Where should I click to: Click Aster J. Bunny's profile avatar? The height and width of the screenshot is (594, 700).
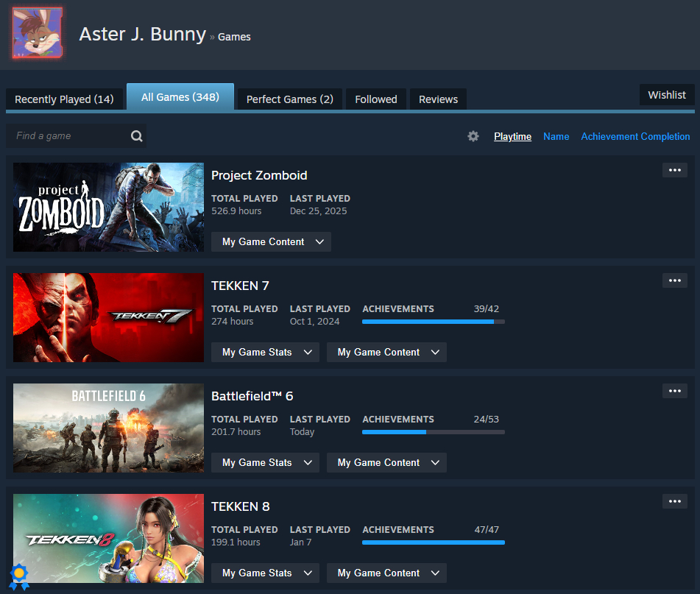pos(37,34)
